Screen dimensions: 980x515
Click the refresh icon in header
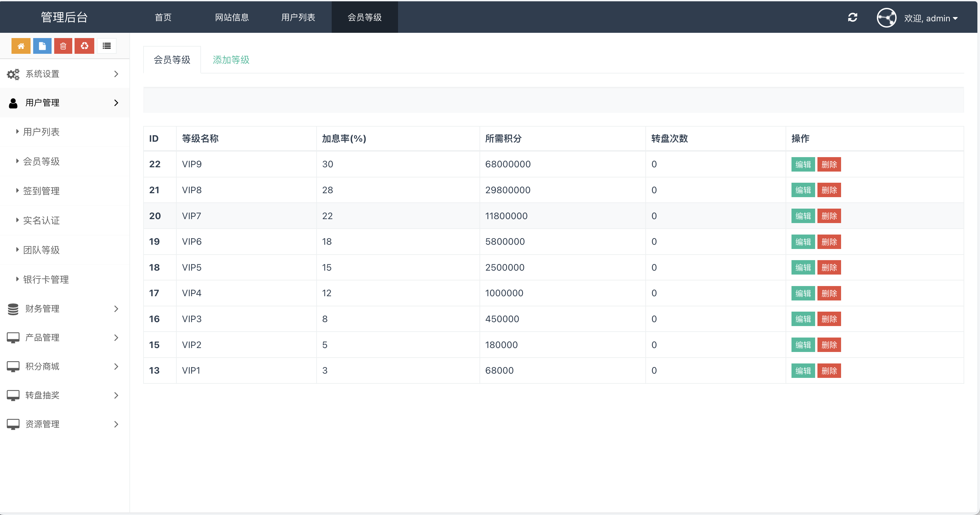[853, 17]
